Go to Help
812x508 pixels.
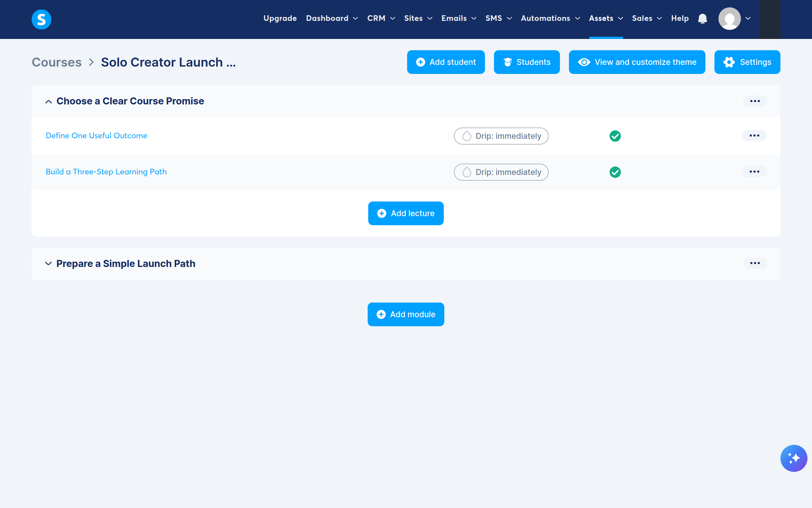tap(680, 18)
